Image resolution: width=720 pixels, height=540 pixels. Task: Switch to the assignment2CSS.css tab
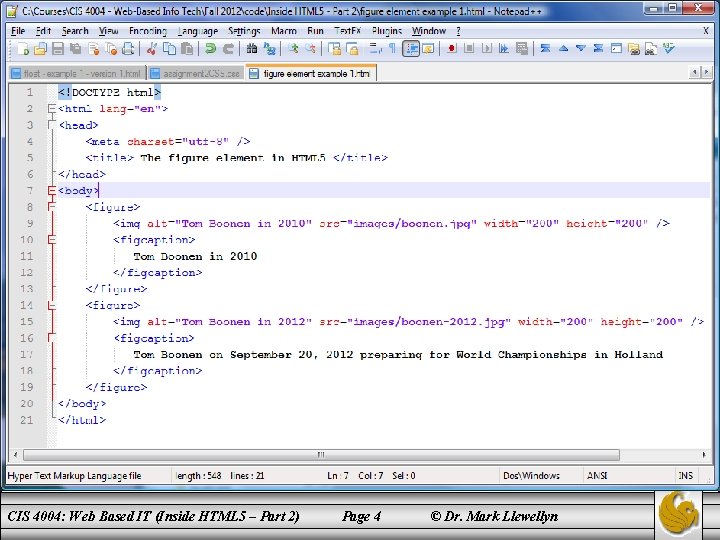[197, 73]
